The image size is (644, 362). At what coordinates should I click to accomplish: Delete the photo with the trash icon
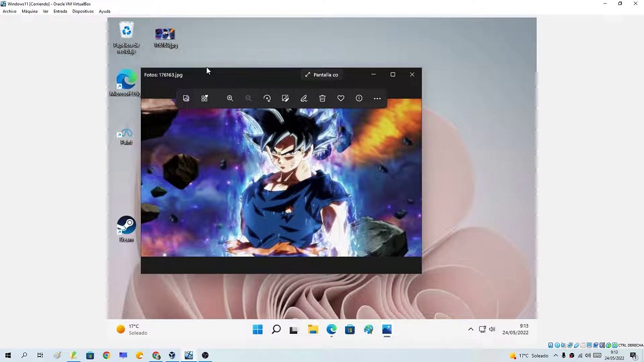click(323, 99)
